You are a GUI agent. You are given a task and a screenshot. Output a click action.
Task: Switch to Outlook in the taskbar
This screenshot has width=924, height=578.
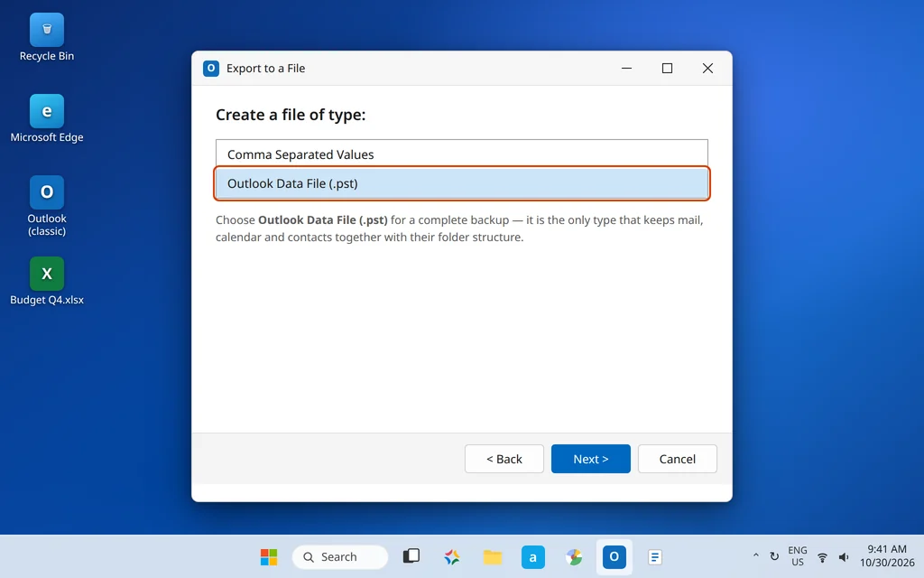614,556
